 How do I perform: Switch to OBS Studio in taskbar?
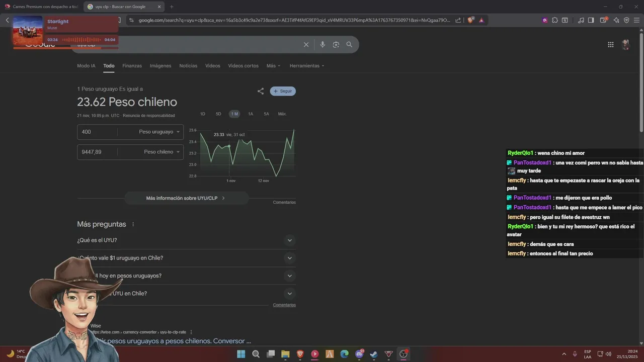tap(404, 354)
